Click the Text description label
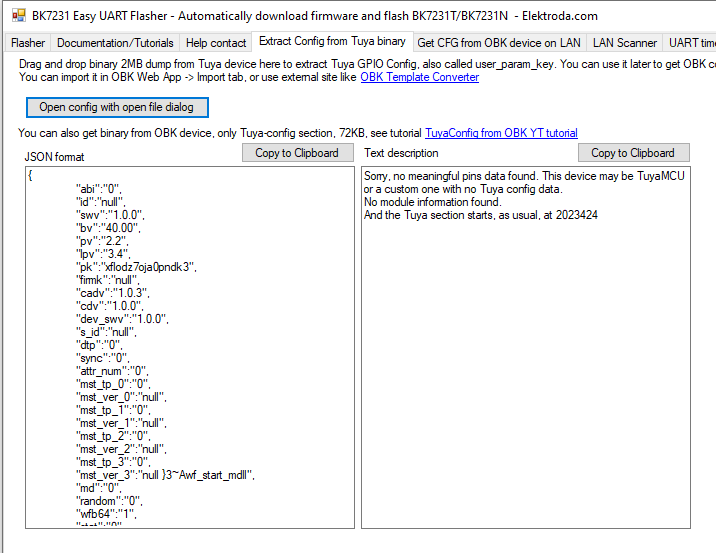Screen dimensions: 716x553 [x=401, y=153]
